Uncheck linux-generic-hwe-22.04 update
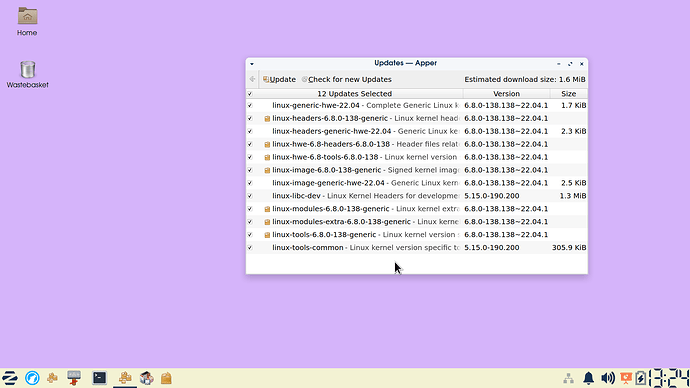This screenshot has width=690, height=388. click(250, 106)
